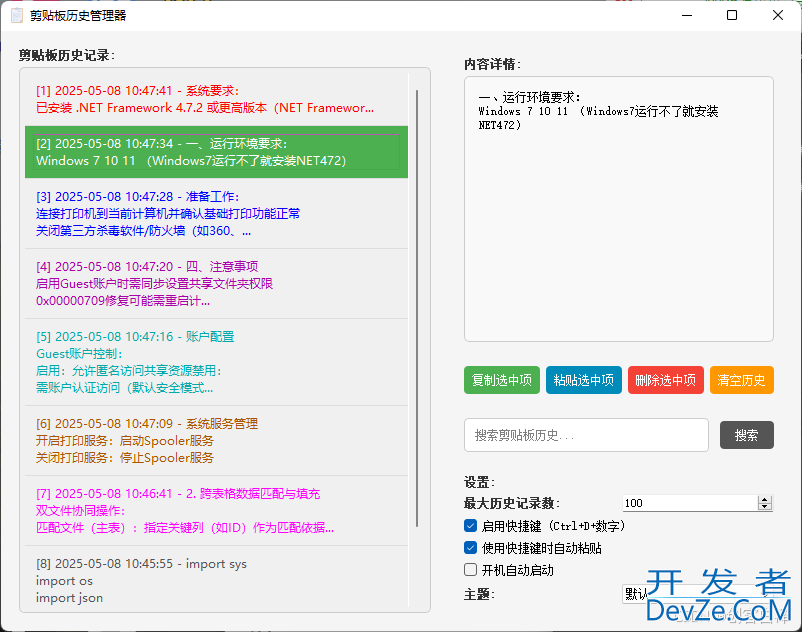
Task: Click the 复制选中项 green button
Action: pyautogui.click(x=502, y=380)
